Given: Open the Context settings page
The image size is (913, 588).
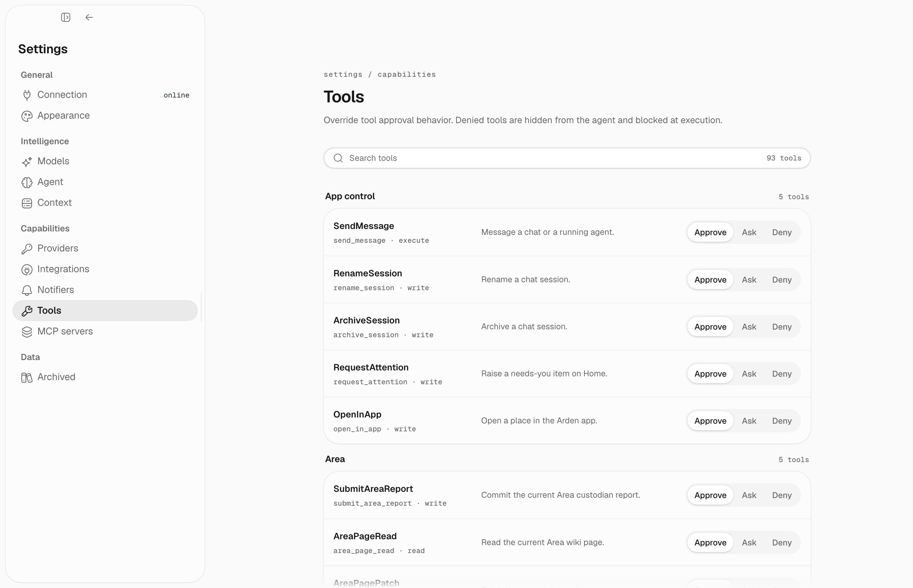Looking at the screenshot, I should pos(105,202).
